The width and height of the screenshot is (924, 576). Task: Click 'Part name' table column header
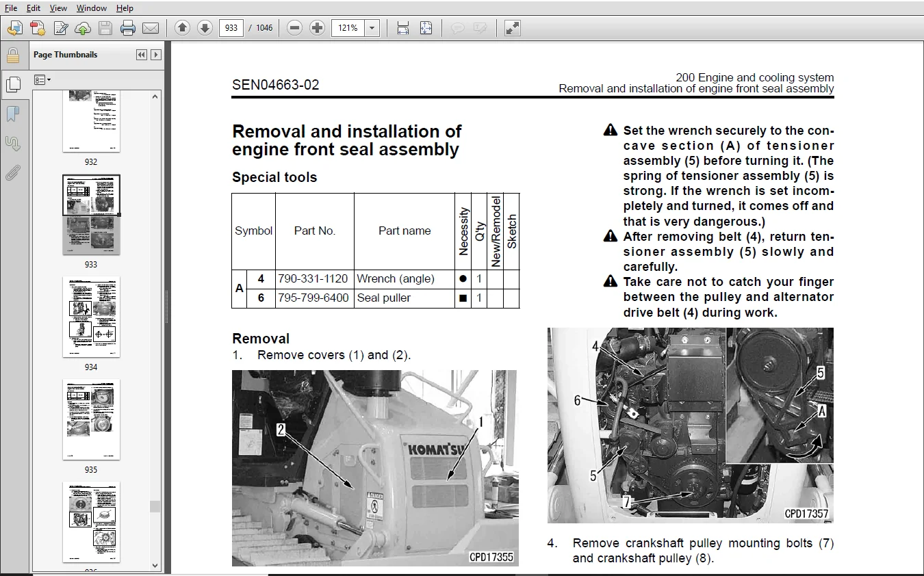(405, 231)
